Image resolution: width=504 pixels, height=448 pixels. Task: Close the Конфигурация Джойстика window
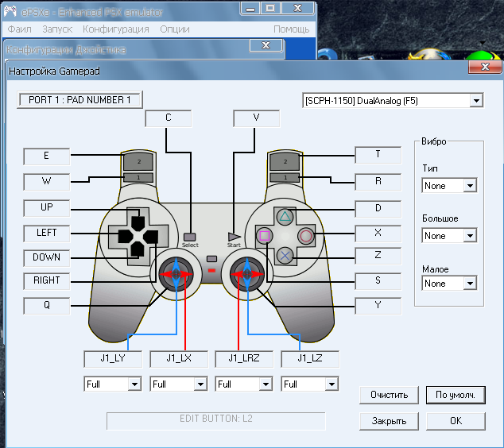(266, 45)
